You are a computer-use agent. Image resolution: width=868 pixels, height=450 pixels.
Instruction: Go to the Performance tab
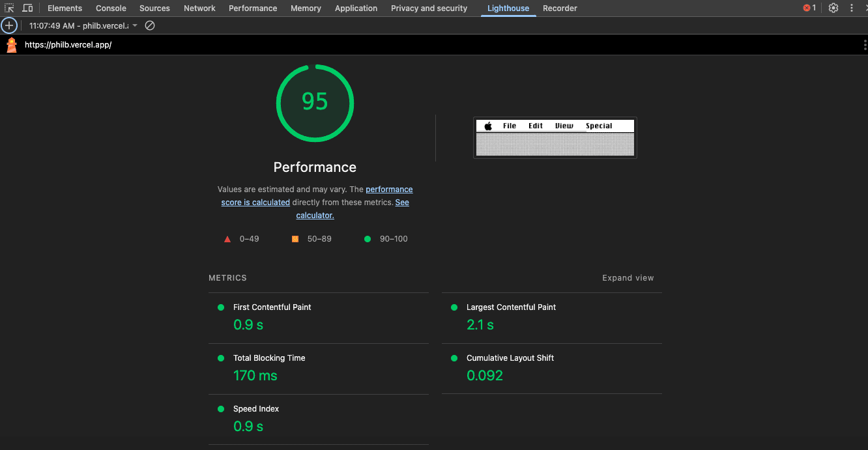[x=253, y=8]
